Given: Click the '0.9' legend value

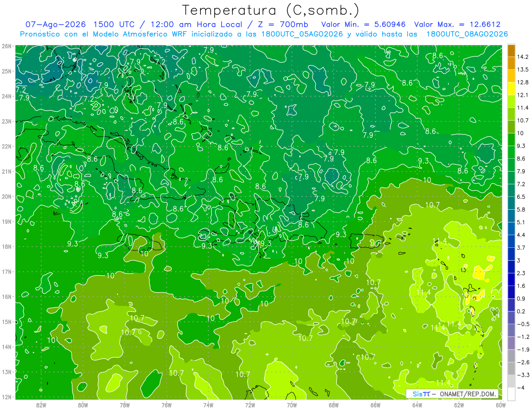Looking at the screenshot, I should click(521, 299).
